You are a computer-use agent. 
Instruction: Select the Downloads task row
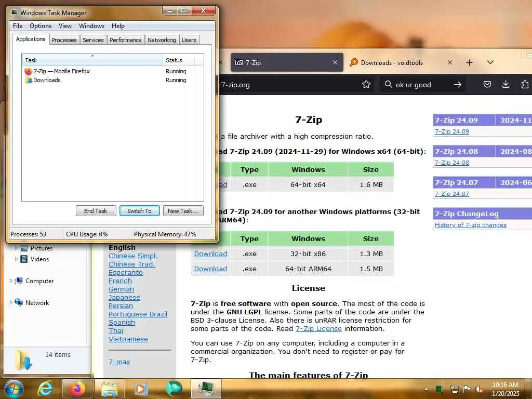(113, 80)
